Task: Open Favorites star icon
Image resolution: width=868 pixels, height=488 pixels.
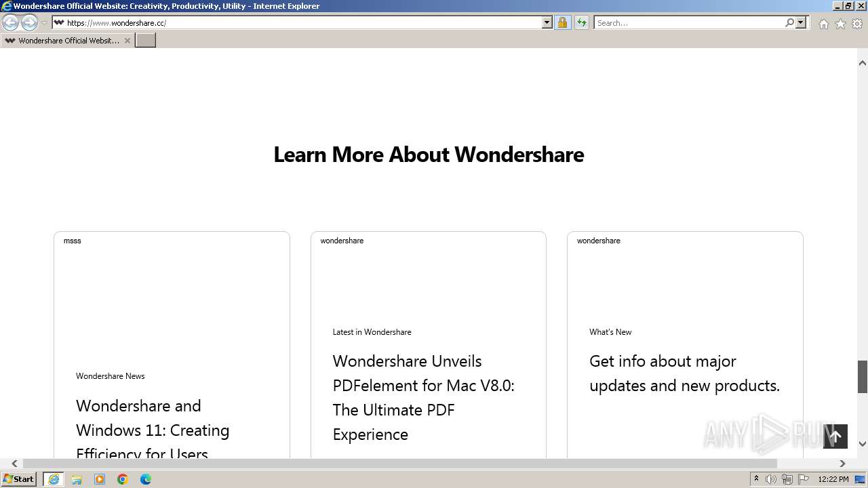Action: (x=840, y=24)
